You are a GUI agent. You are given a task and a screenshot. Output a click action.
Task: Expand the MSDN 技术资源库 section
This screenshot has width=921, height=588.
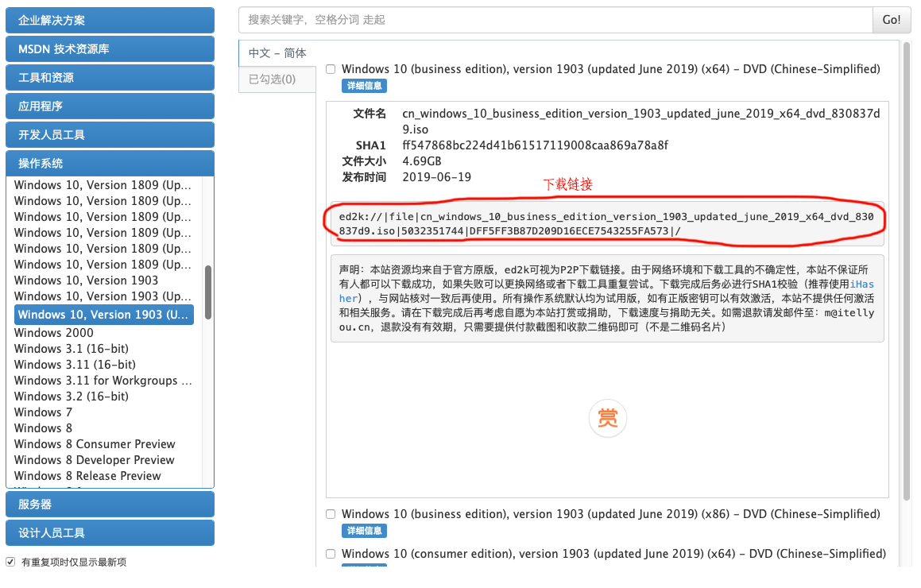pos(110,48)
